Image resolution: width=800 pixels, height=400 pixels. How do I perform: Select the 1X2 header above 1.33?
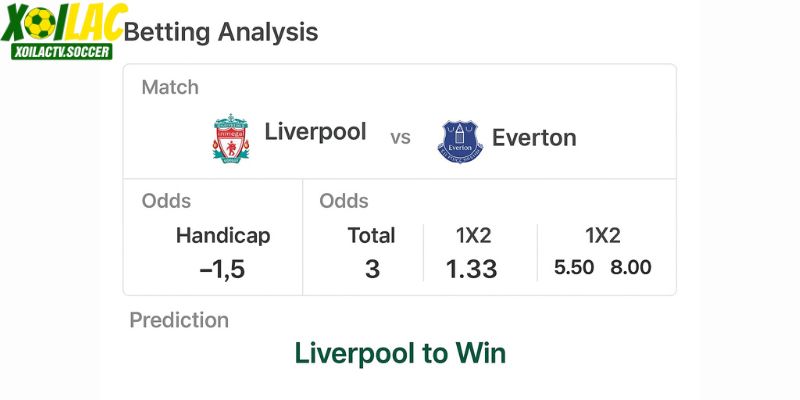(x=472, y=236)
